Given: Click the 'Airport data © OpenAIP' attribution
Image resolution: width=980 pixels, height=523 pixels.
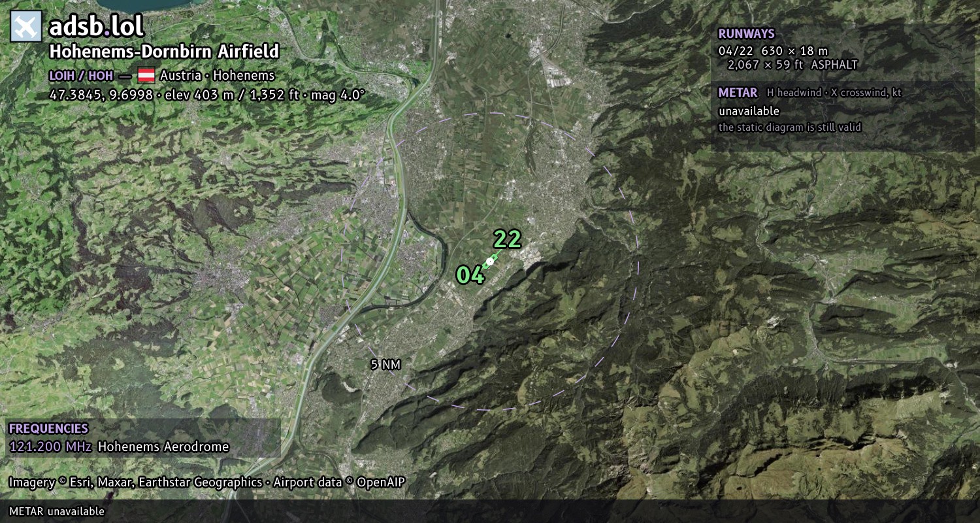Looking at the screenshot, I should [339, 482].
